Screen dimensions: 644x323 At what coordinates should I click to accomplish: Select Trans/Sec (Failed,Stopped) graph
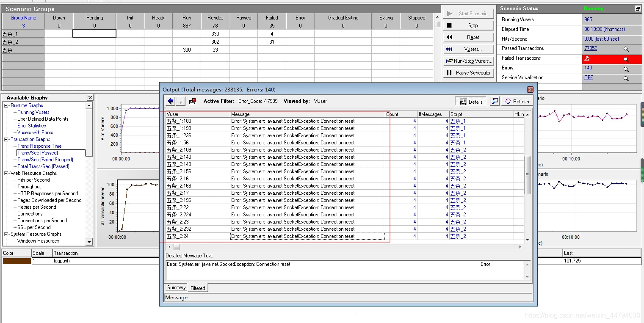[45, 160]
